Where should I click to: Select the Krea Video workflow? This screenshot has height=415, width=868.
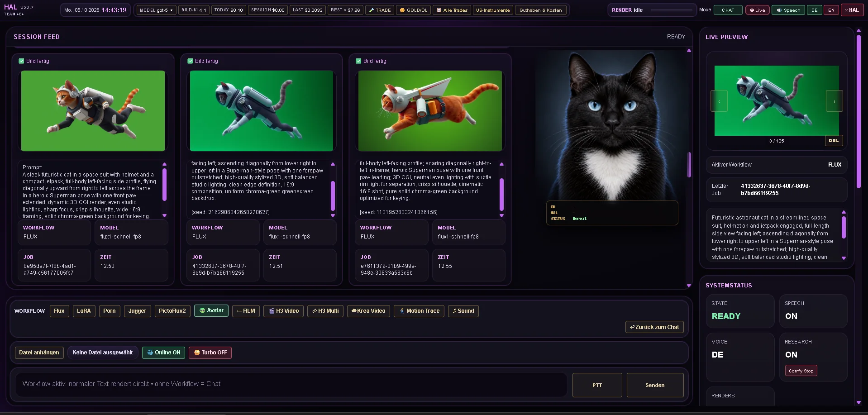(x=368, y=311)
